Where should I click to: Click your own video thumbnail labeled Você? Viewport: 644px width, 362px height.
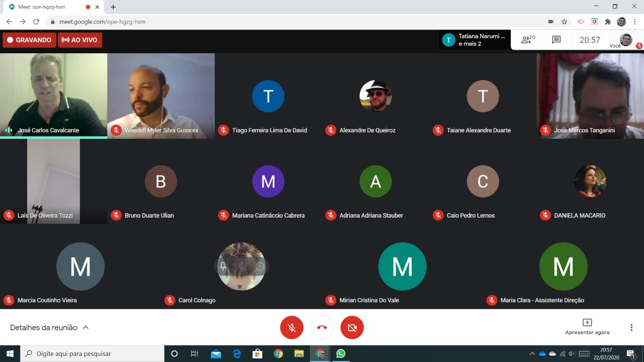[x=626, y=40]
